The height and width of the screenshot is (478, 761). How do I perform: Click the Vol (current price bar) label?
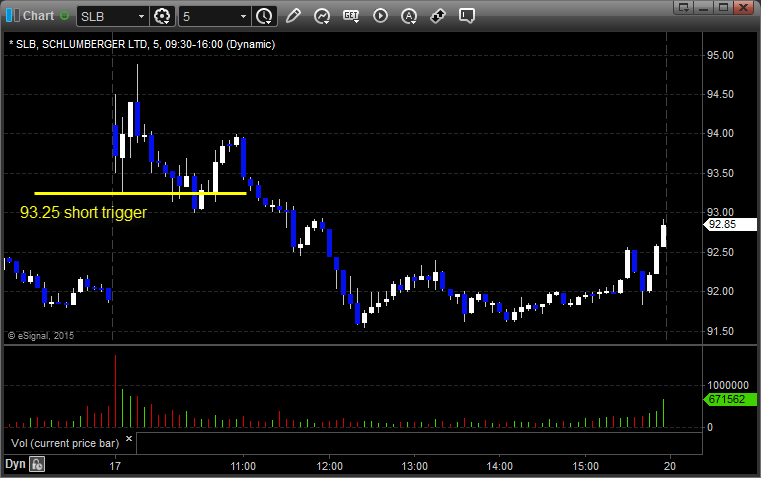pyautogui.click(x=65, y=443)
